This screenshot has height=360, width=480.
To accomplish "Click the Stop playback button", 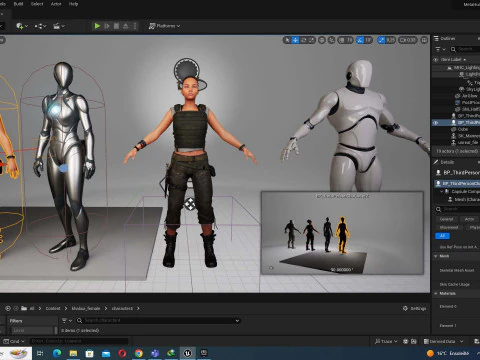I will tap(116, 26).
